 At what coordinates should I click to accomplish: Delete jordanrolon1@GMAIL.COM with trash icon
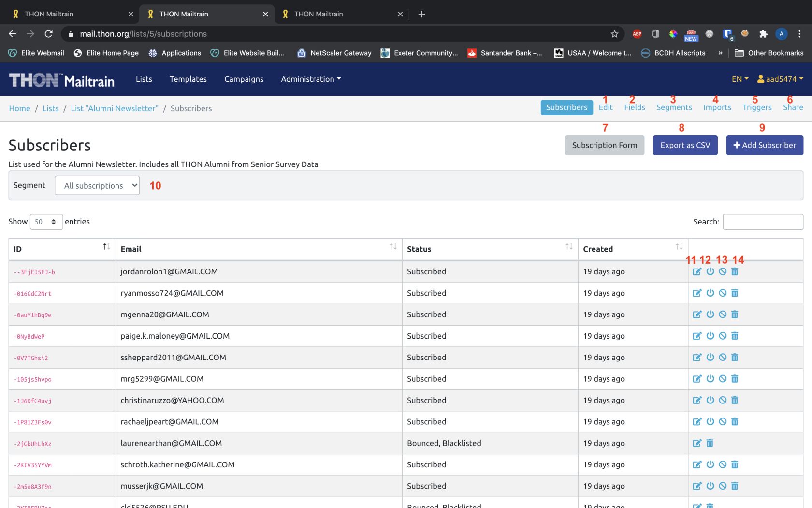pos(735,271)
